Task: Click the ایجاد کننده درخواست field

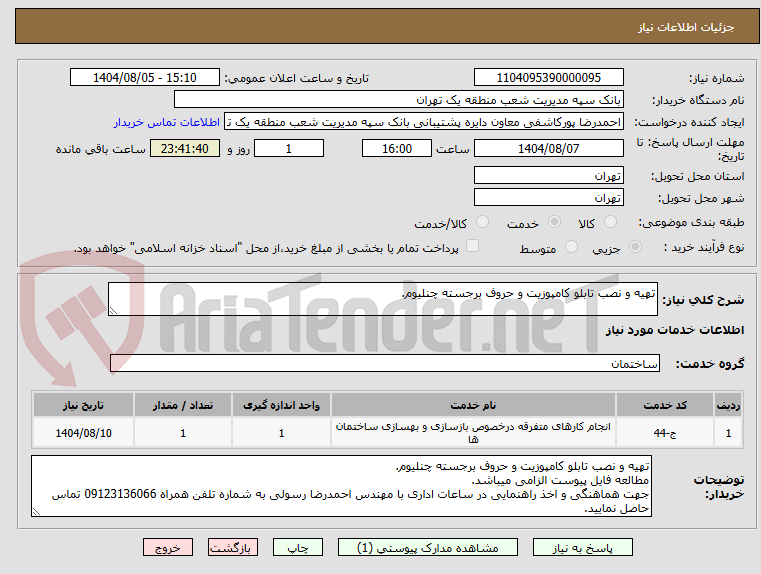Action: [x=424, y=122]
